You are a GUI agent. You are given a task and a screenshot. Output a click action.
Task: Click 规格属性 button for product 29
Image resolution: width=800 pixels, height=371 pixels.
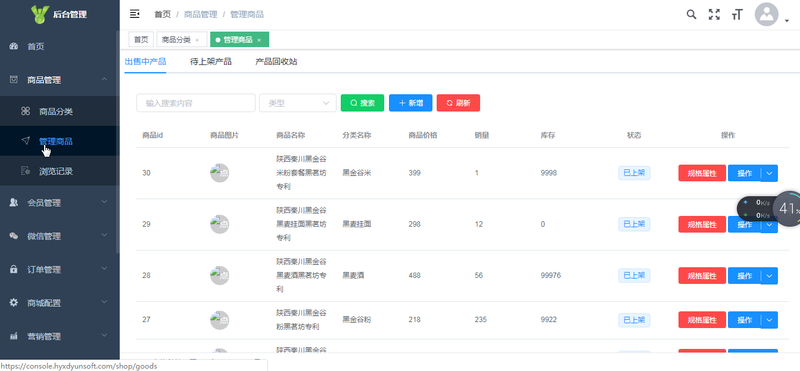coord(702,225)
